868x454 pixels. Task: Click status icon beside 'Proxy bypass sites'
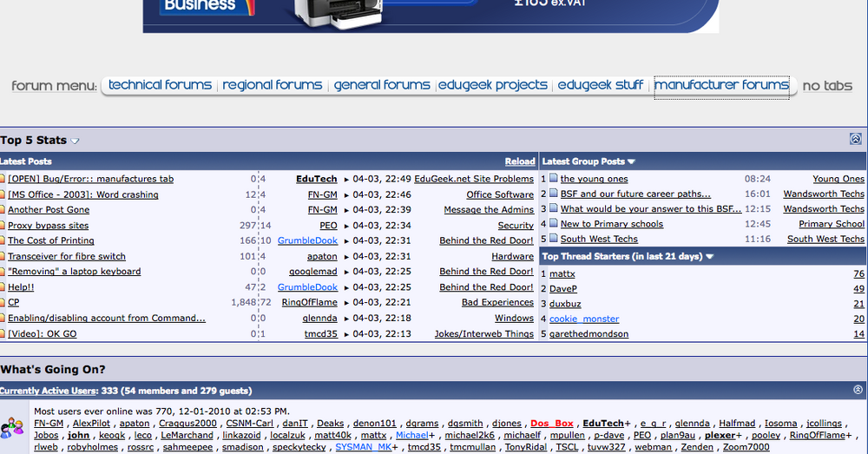(3, 226)
